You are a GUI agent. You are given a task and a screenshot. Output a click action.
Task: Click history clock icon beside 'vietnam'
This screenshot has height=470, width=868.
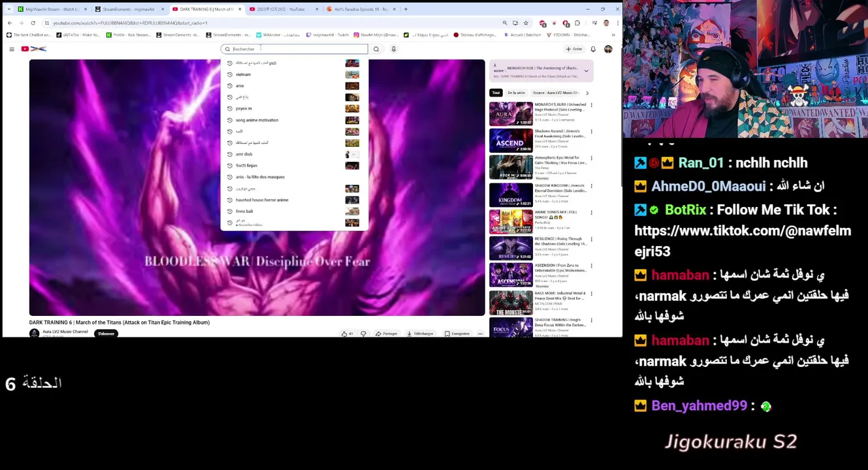[x=230, y=74]
